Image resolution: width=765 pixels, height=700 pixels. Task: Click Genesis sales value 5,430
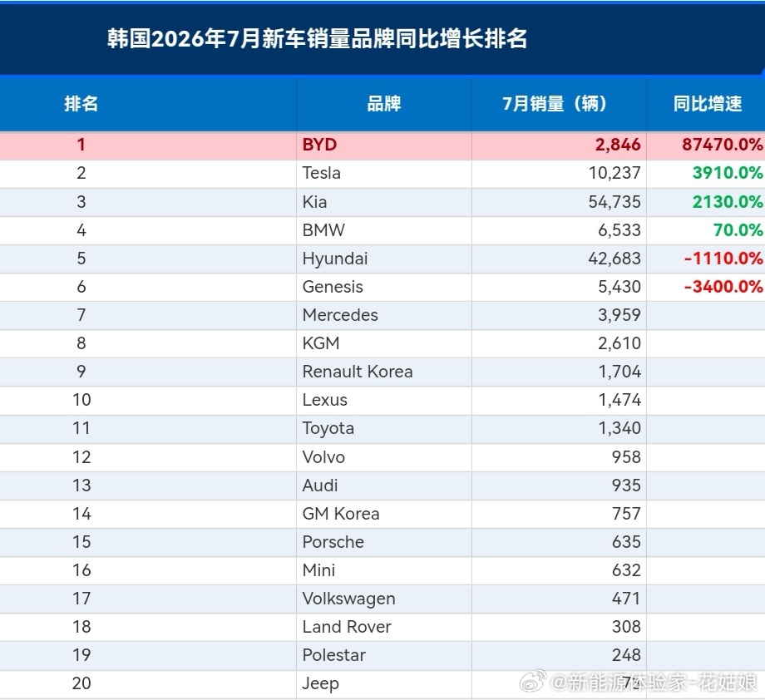pos(619,287)
